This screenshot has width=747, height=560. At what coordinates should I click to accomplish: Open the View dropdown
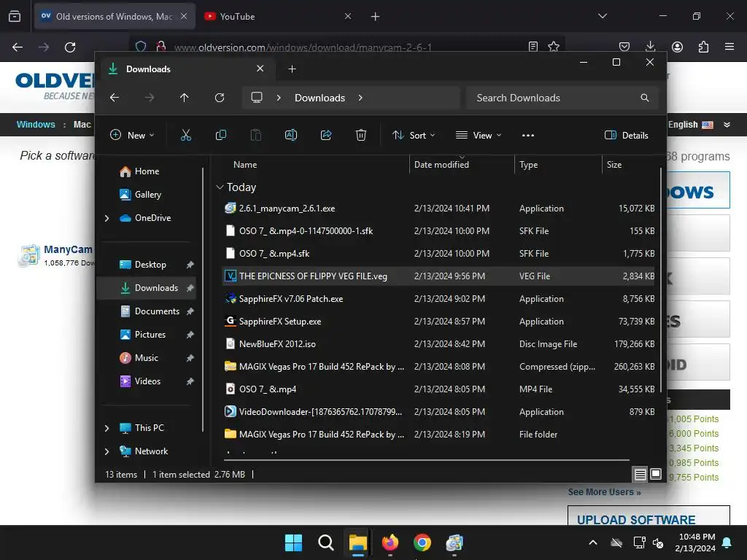[479, 135]
